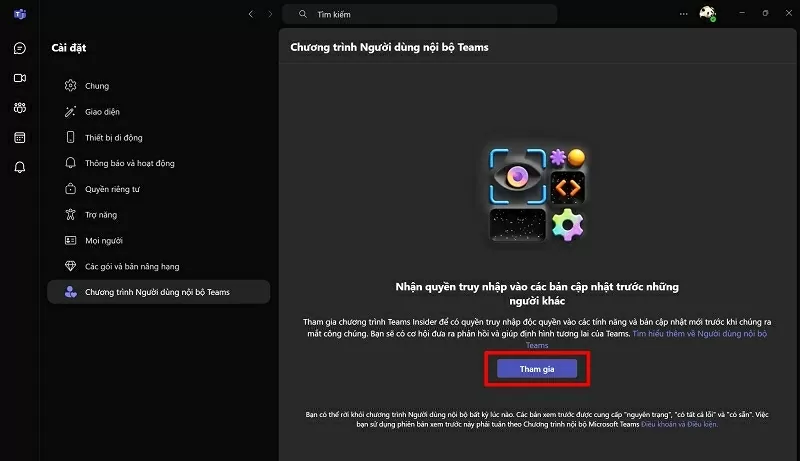Screen dimensions: 800x461
Task: Open the panda profile avatar
Action: click(708, 14)
